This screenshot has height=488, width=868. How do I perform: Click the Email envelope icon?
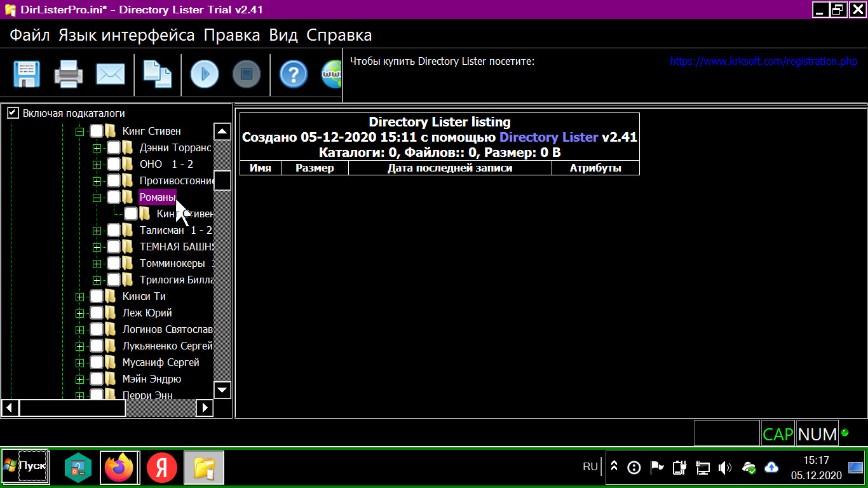click(111, 74)
